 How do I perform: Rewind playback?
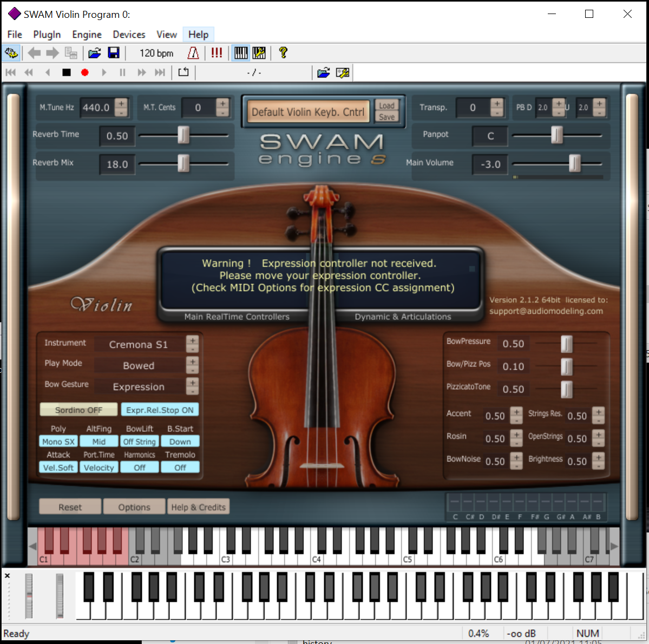click(29, 73)
